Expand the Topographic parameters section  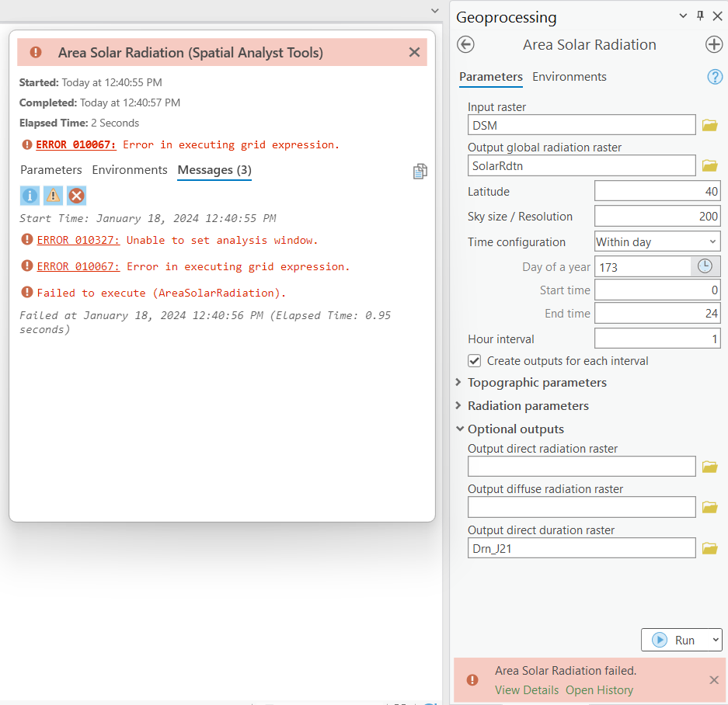pyautogui.click(x=459, y=382)
